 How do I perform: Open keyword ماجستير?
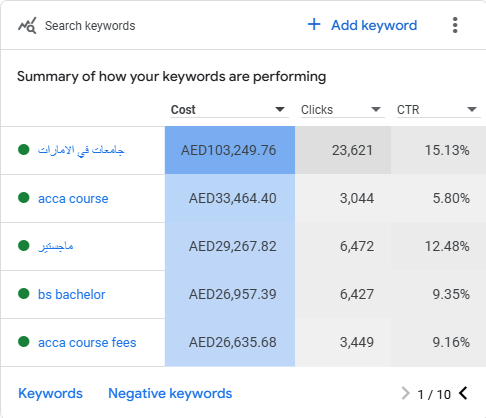pyautogui.click(x=56, y=246)
